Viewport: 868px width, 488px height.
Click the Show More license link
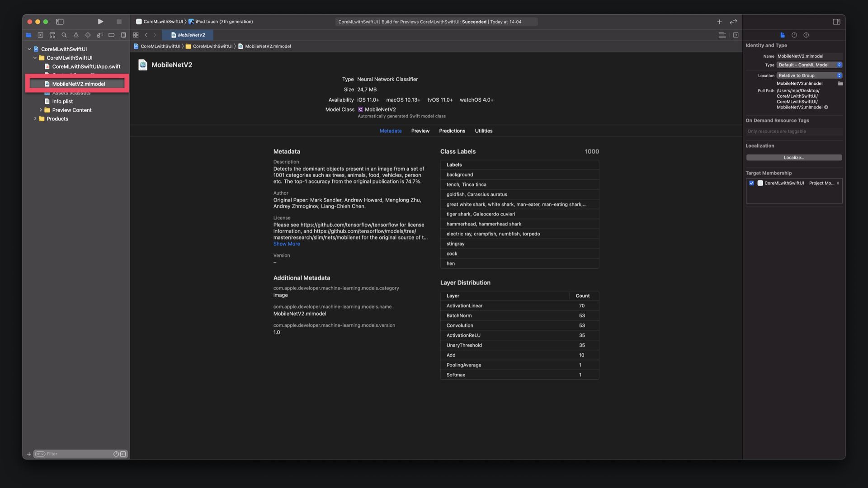point(286,244)
